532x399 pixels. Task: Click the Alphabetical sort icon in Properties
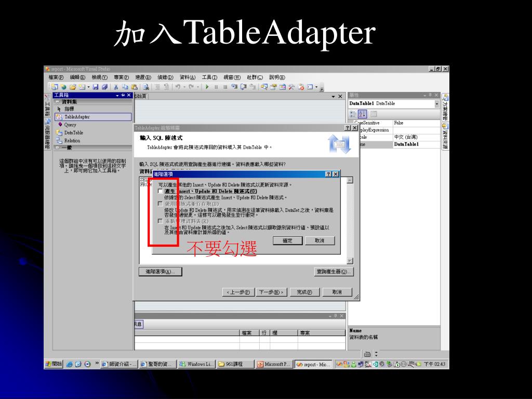[362, 114]
